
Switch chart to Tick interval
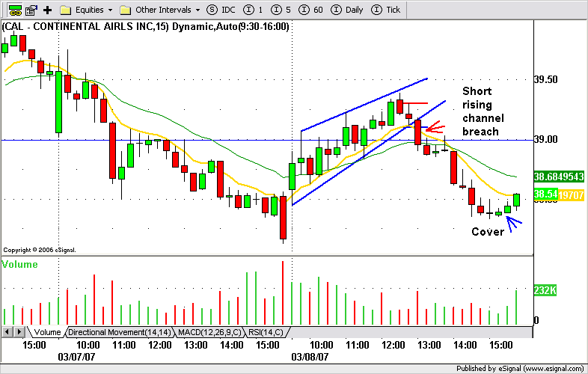[x=385, y=10]
